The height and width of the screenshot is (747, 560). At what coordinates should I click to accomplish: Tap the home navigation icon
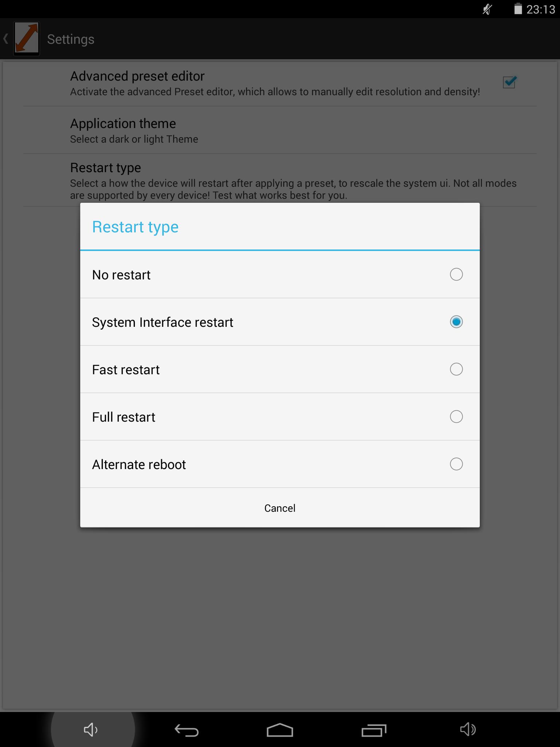click(280, 730)
